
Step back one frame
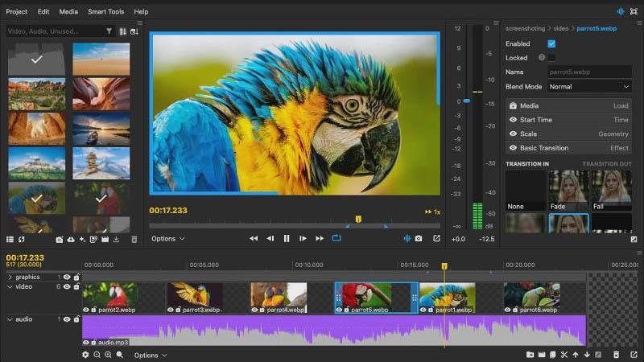pyautogui.click(x=270, y=238)
